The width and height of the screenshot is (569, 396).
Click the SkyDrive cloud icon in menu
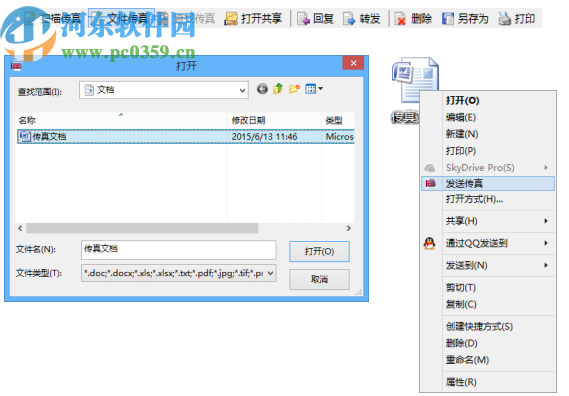click(430, 168)
